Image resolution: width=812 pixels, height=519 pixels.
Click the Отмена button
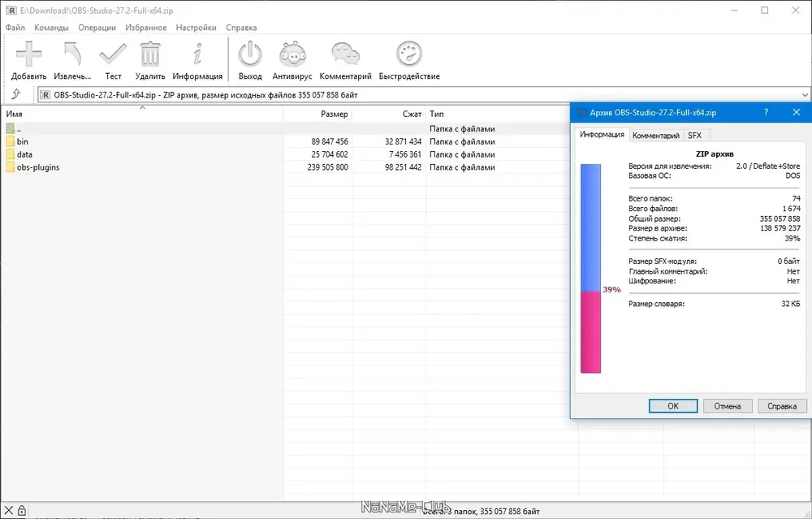(727, 406)
